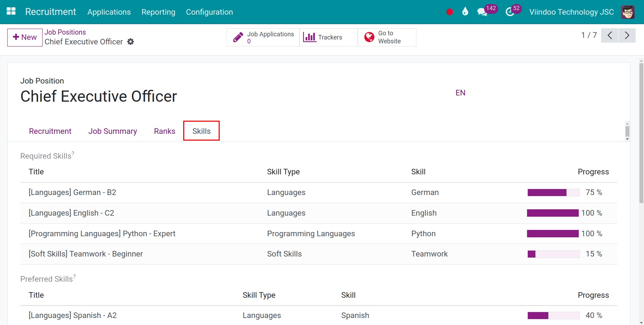Click the Teamwork 15% progress bar
Image resolution: width=644 pixels, height=325 pixels.
tap(554, 254)
